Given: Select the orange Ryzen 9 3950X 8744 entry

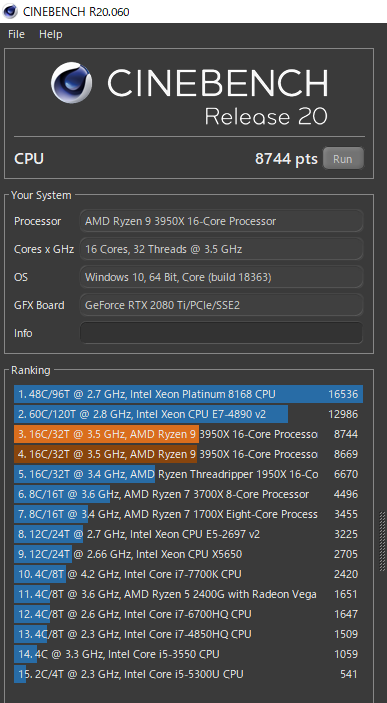Looking at the screenshot, I should click(188, 434).
